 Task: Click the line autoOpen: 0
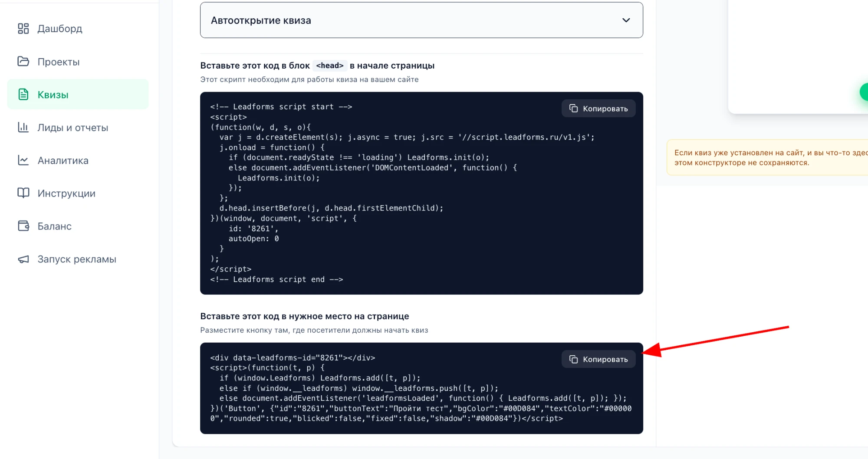pos(253,239)
